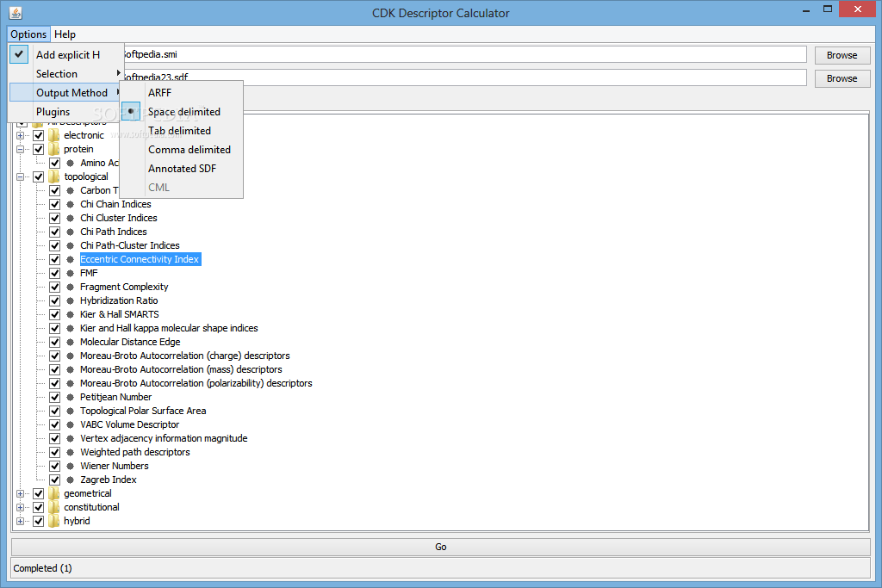
Task: Click the bullet icon beside Kier & Hall SMARTS
Action: coord(71,314)
